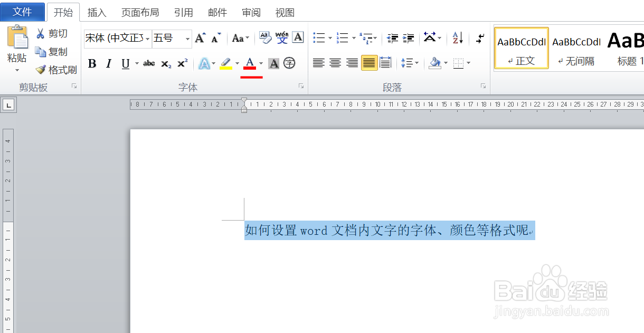Switch to the 审阅 tab
This screenshot has width=644, height=333.
251,12
